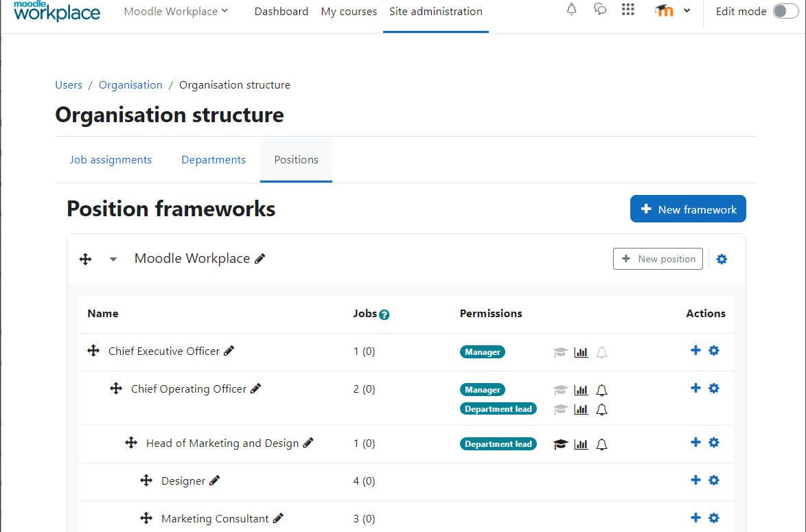This screenshot has height=532, width=806.
Task: Toggle Head of Marketing notification bell permission
Action: (x=601, y=444)
